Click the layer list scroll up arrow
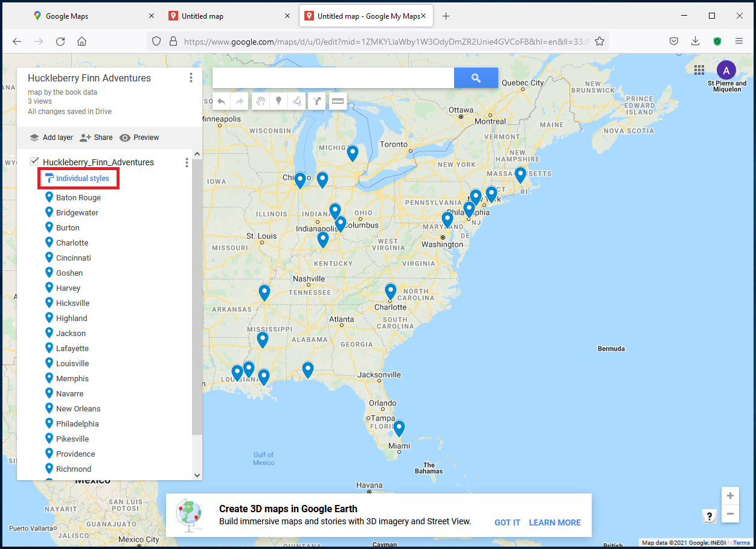756x549 pixels. (x=197, y=154)
